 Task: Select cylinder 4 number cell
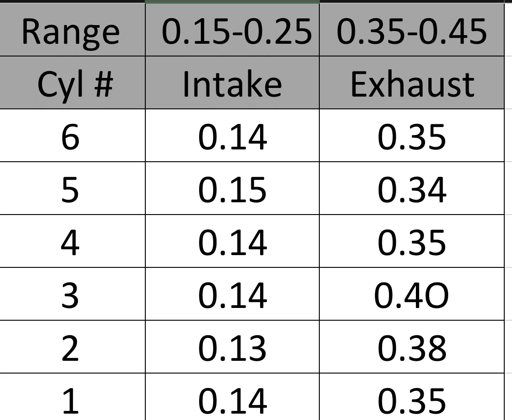72,241
